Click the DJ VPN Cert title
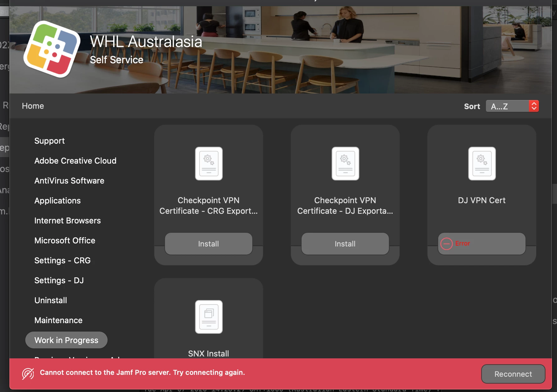The width and height of the screenshot is (557, 392). coord(482,200)
